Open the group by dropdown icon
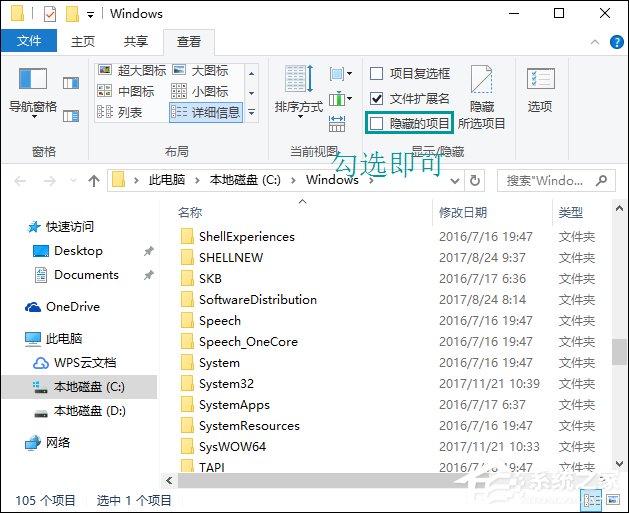This screenshot has height=513, width=629. coord(341,74)
